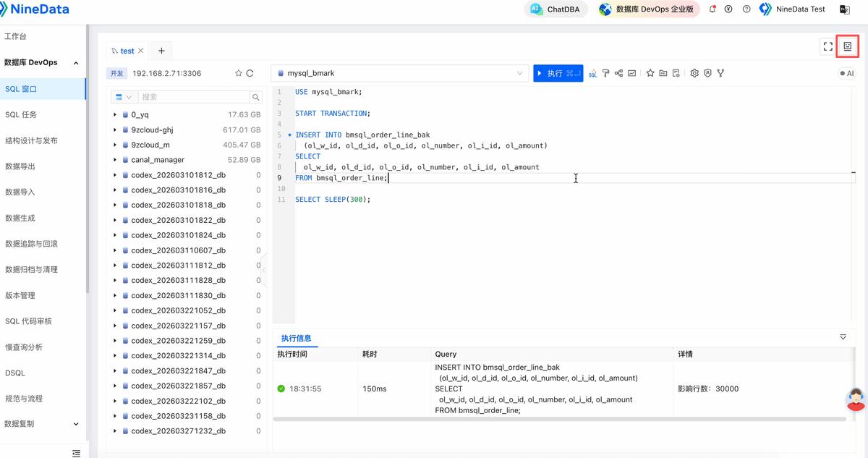Select codex_202603101824_db in tree
The image size is (868, 458).
pos(178,235)
